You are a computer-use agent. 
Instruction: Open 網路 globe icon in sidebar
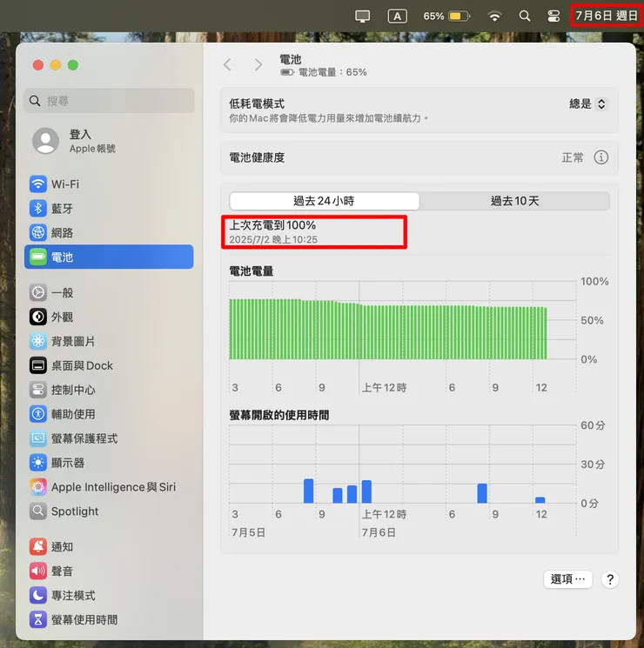[38, 232]
